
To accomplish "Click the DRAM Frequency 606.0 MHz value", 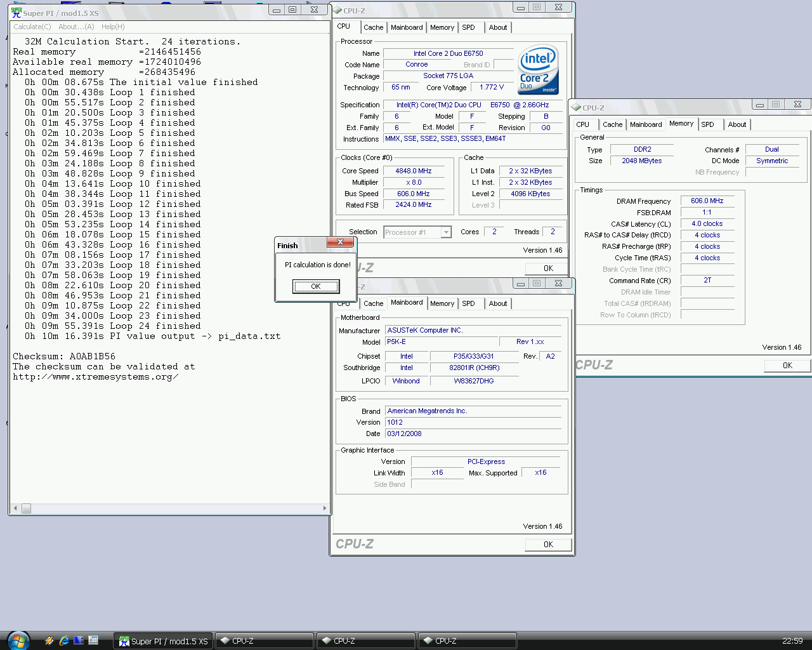I will pos(707,201).
